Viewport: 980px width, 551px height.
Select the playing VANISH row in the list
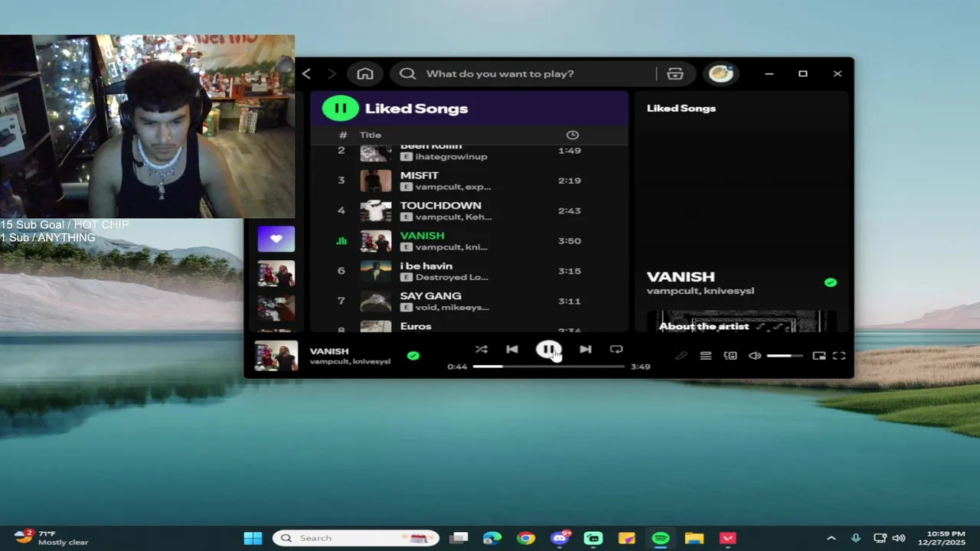click(469, 240)
